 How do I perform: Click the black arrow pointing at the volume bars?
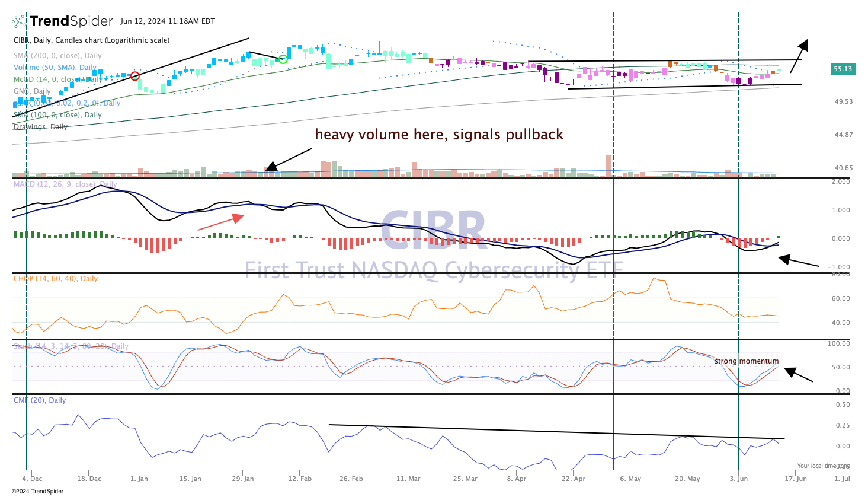click(x=287, y=160)
